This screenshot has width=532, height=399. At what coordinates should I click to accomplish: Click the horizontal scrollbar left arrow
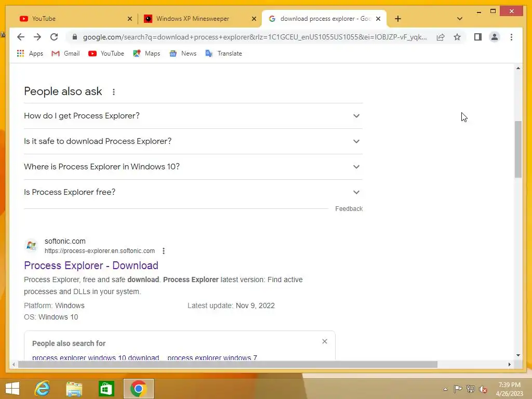click(13, 364)
